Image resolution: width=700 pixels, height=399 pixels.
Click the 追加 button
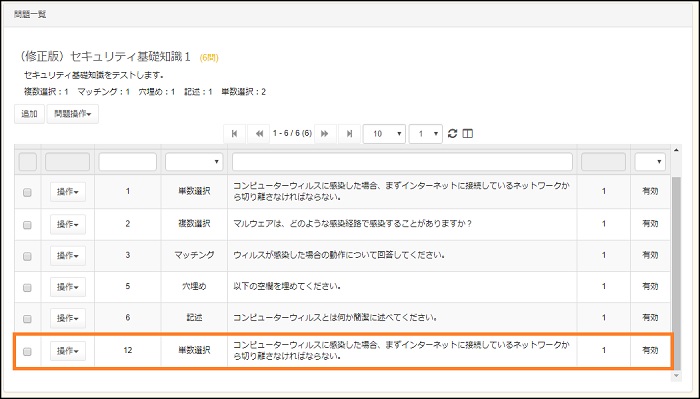[29, 114]
